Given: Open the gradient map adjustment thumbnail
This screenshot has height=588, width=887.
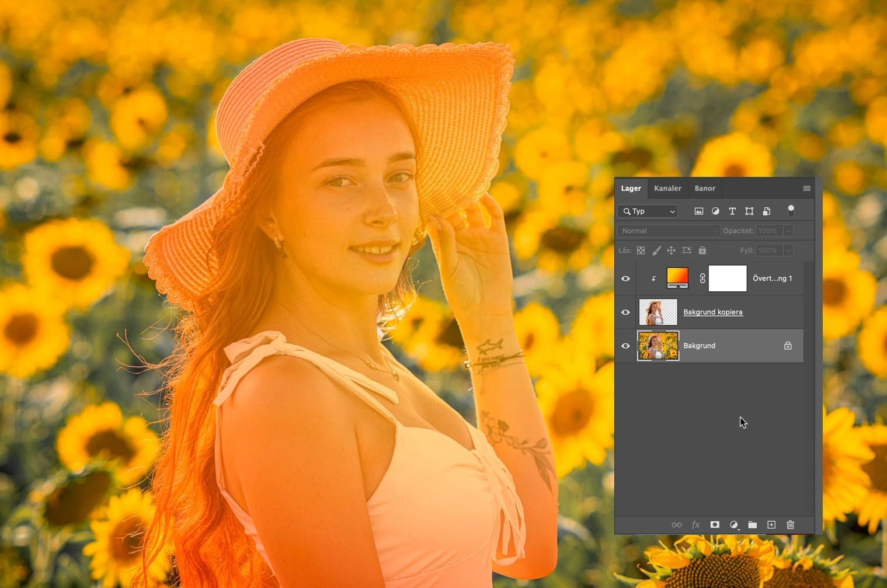Looking at the screenshot, I should [x=677, y=278].
